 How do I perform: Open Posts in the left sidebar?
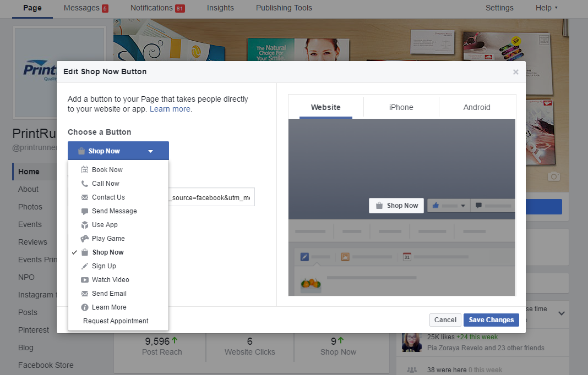[x=28, y=312]
